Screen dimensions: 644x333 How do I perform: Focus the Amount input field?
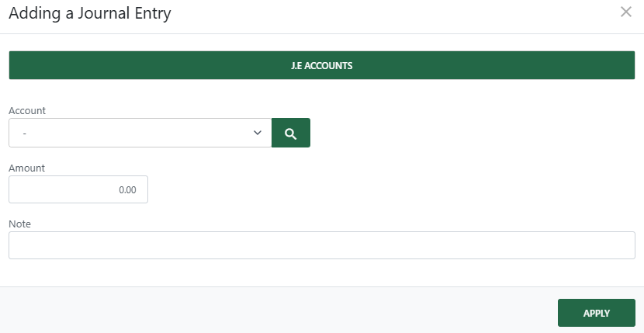[x=78, y=189]
